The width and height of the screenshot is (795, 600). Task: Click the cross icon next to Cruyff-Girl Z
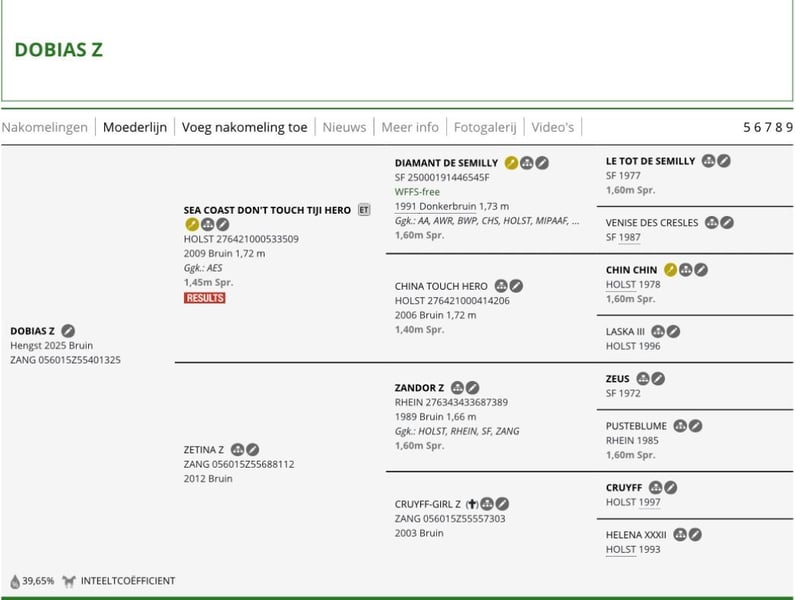tap(472, 504)
